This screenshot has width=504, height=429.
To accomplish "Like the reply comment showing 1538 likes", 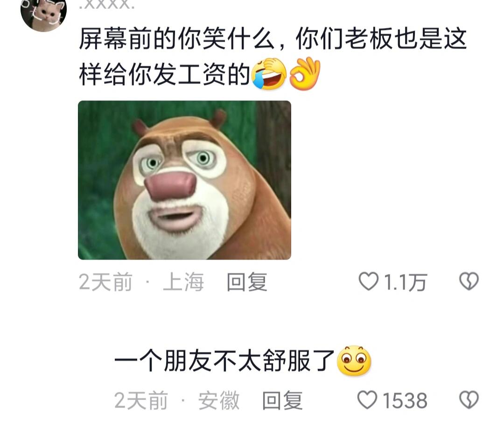I will [367, 400].
